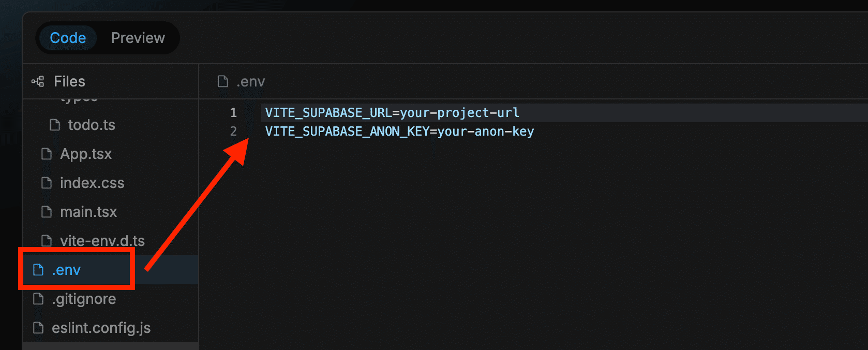Select the file icon next to .gitignore

[x=38, y=299]
